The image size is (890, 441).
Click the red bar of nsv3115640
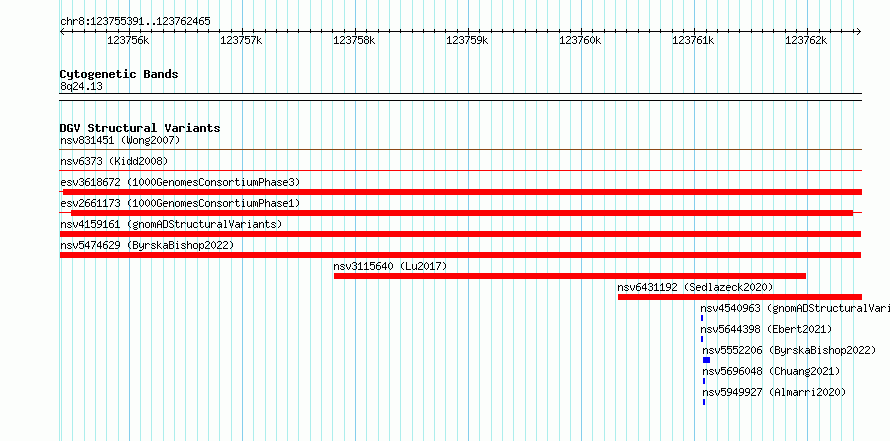570,276
